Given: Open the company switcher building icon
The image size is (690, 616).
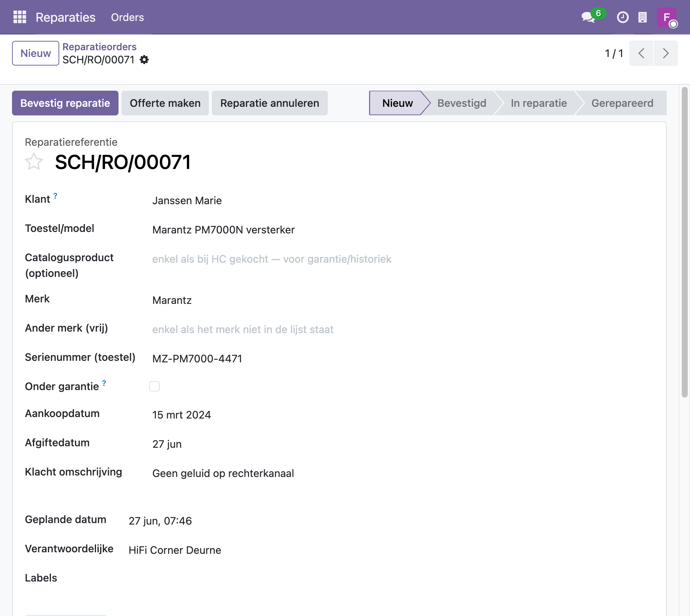Looking at the screenshot, I should click(642, 17).
